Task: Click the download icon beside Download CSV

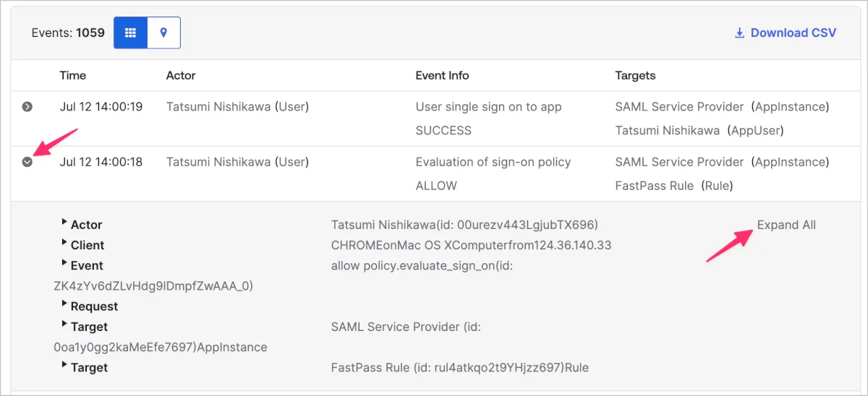Action: [x=739, y=33]
